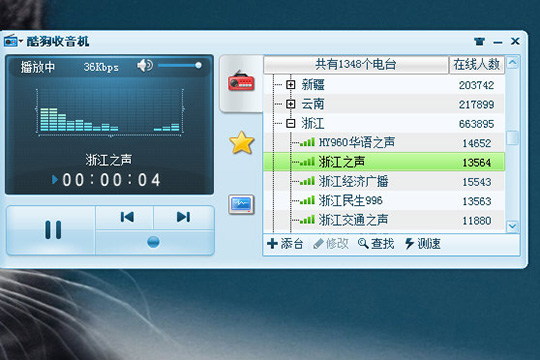Click online count 217899

[x=476, y=104]
